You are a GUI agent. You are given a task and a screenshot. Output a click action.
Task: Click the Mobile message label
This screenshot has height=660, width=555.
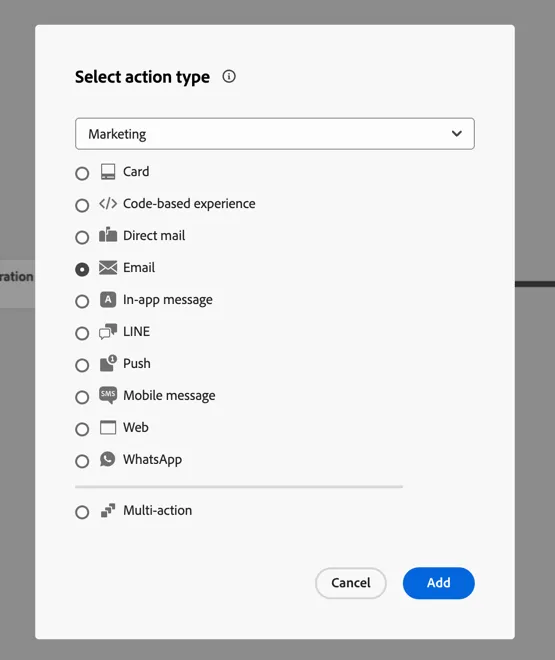[169, 396]
